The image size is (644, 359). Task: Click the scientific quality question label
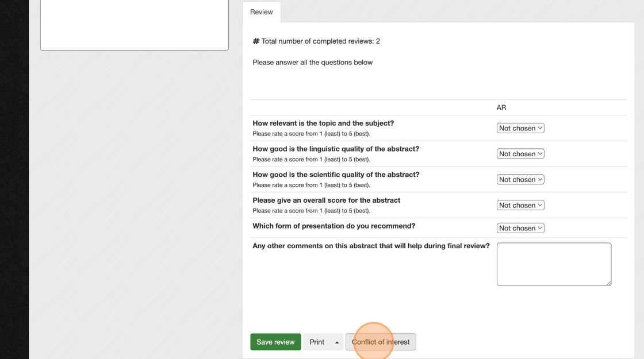pyautogui.click(x=336, y=175)
